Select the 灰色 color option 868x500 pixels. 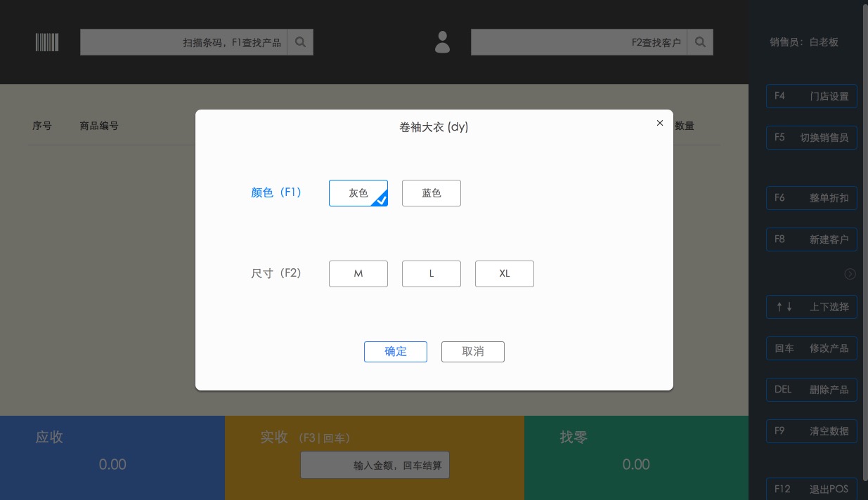358,193
